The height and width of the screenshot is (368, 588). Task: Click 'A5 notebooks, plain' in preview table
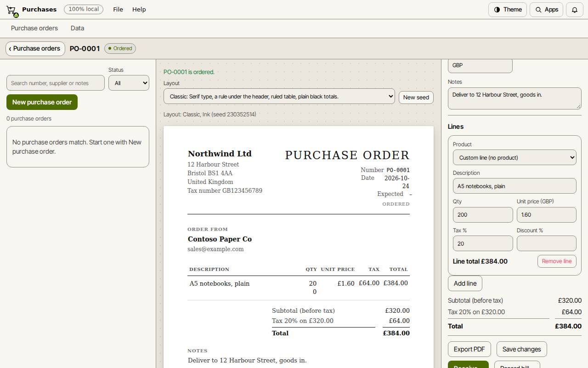(220, 283)
